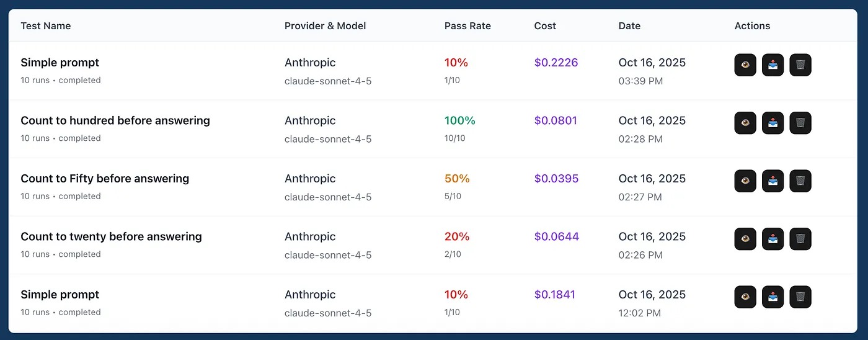The width and height of the screenshot is (868, 340).
Task: Delete the Simple prompt test from 03:39 PM
Action: (x=800, y=65)
